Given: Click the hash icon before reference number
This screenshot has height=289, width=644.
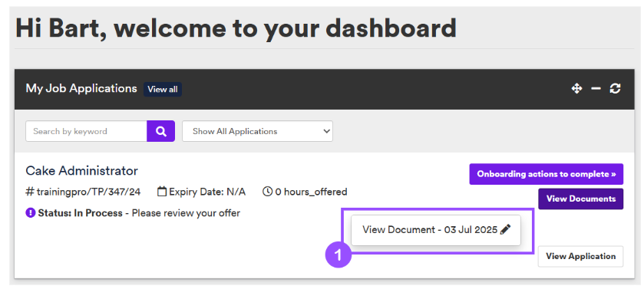Looking at the screenshot, I should click(x=30, y=192).
